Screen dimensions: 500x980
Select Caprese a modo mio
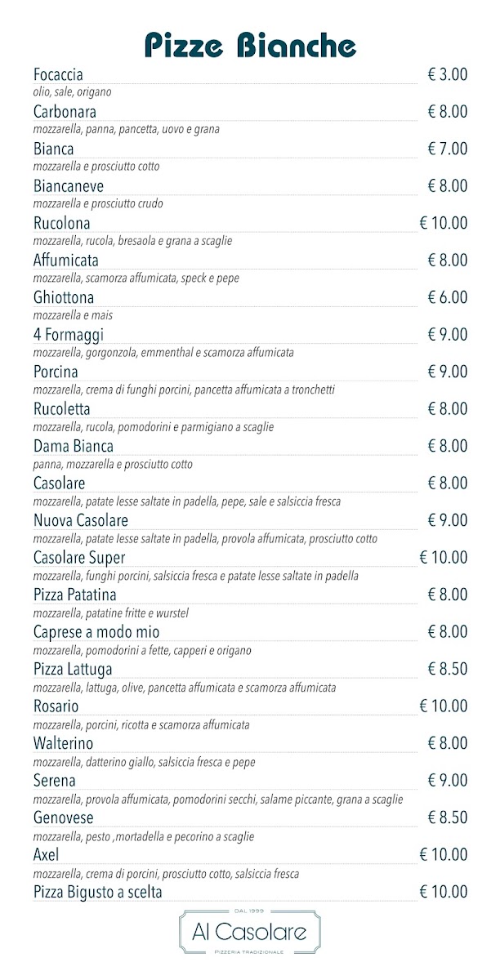coord(96,632)
